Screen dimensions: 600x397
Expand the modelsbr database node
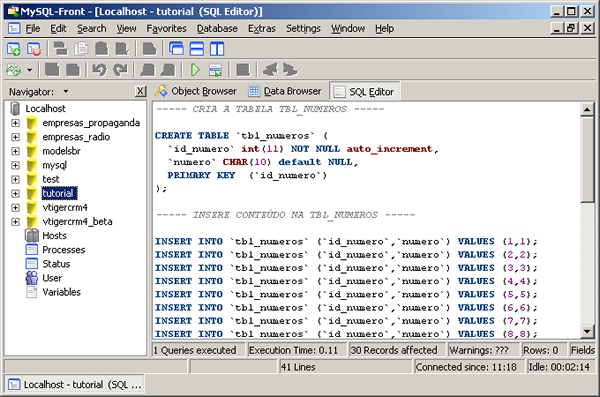[x=15, y=151]
